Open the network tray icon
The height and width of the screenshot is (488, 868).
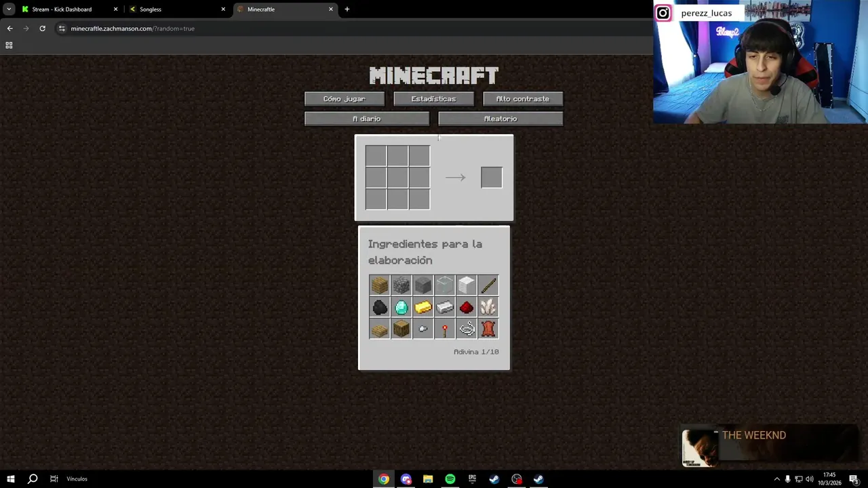[798, 479]
